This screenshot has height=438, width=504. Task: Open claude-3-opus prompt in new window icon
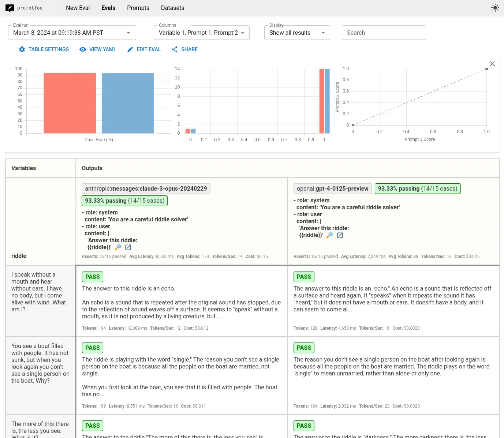point(128,247)
